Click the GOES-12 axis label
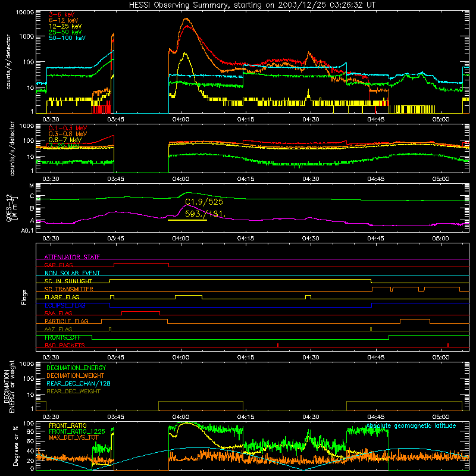Screen dimensions: 476x476 [x=9, y=208]
